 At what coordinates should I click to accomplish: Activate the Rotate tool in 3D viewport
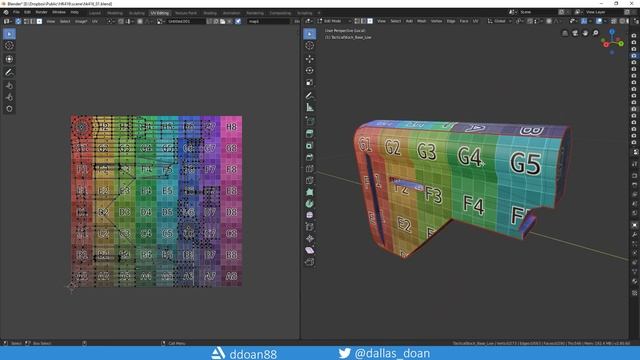[310, 71]
